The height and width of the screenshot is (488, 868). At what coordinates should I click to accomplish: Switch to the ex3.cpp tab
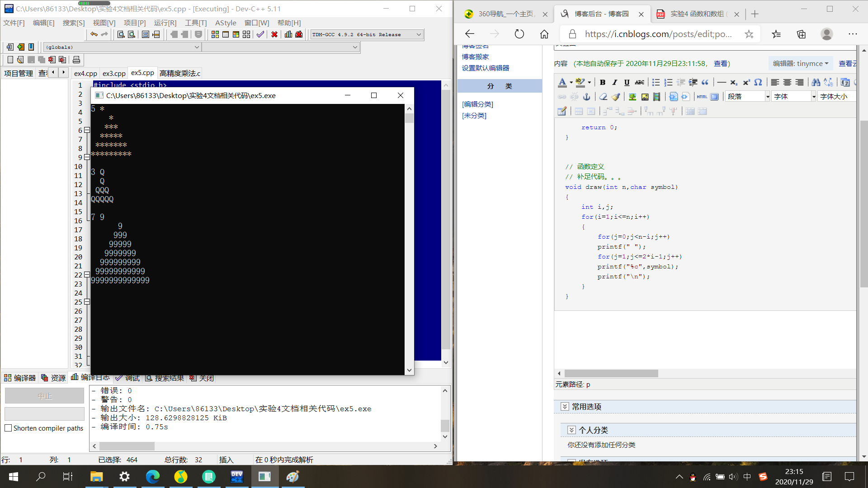coord(114,73)
